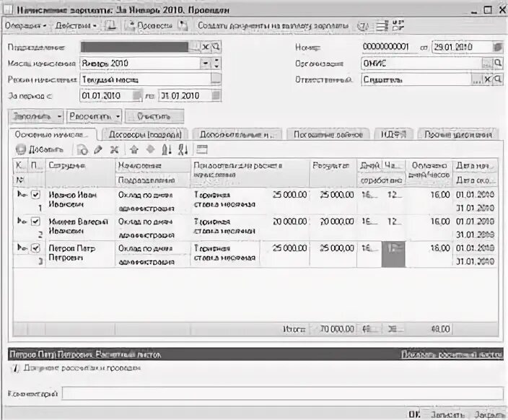Click the last icon in the top toolbar
The height and width of the screenshot is (420, 508).
[x=398, y=25]
